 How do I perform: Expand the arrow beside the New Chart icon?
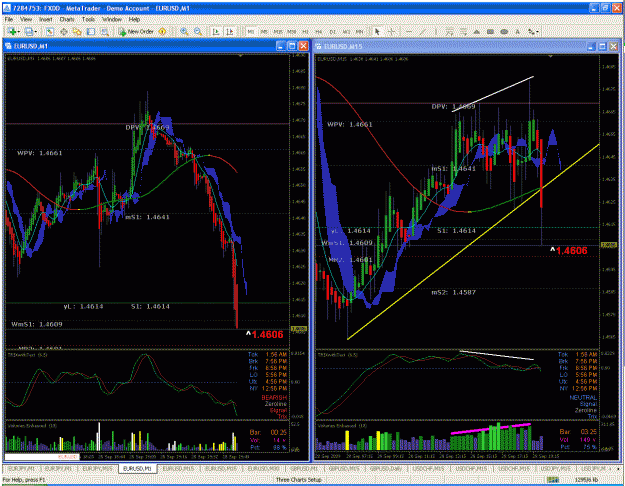click(x=19, y=32)
